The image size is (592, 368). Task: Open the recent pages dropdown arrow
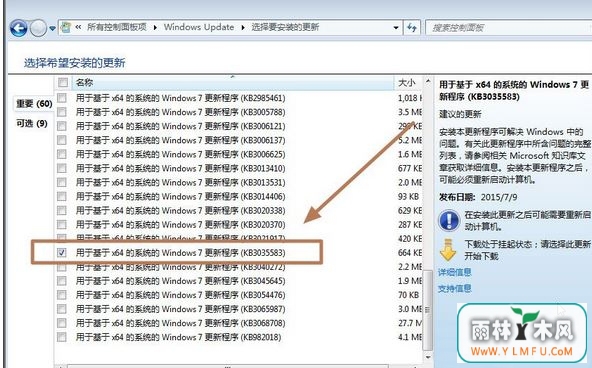point(52,28)
